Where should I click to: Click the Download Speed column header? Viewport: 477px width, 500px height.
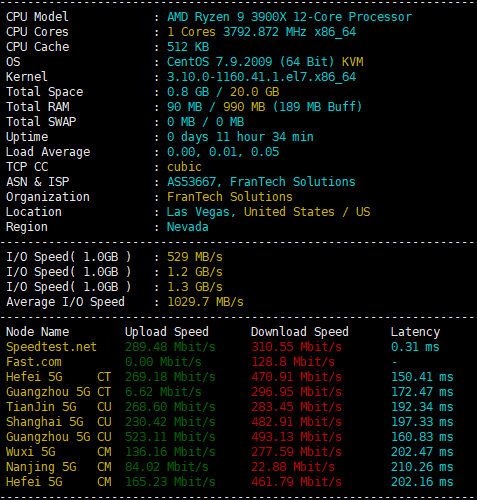point(300,332)
